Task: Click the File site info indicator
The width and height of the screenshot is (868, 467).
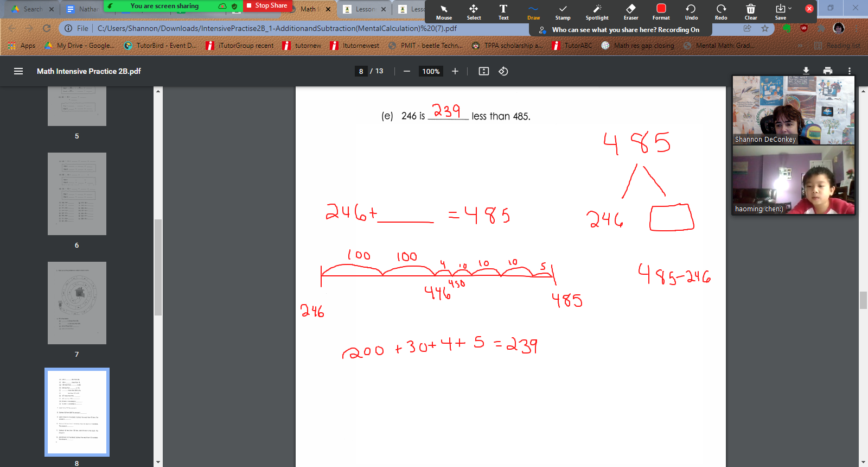Action: pyautogui.click(x=76, y=28)
